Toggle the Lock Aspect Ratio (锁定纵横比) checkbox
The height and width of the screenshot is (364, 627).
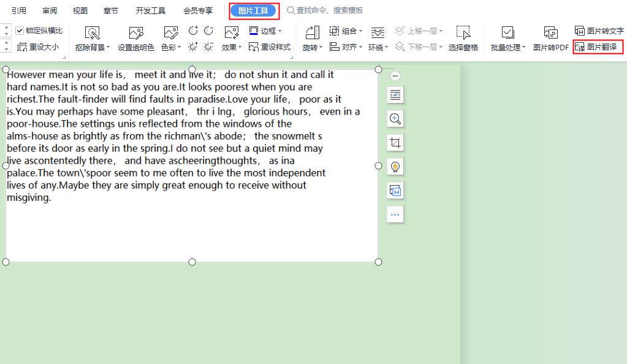(x=20, y=31)
